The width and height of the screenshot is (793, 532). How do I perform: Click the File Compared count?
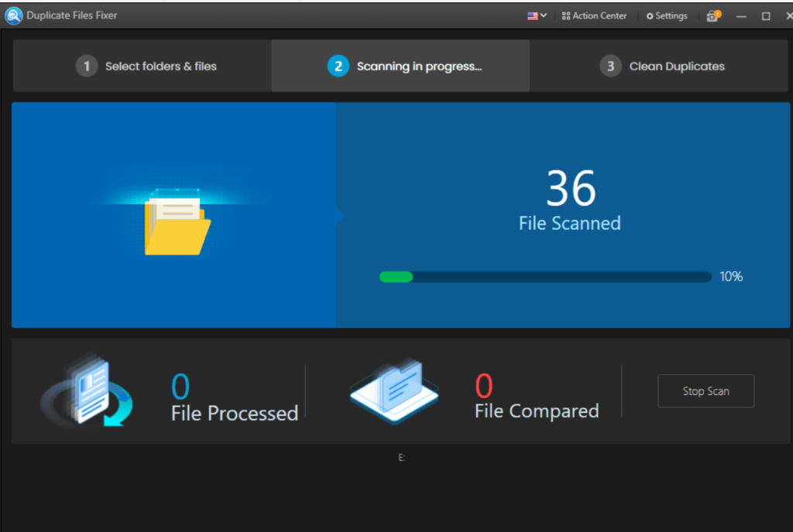pyautogui.click(x=483, y=386)
